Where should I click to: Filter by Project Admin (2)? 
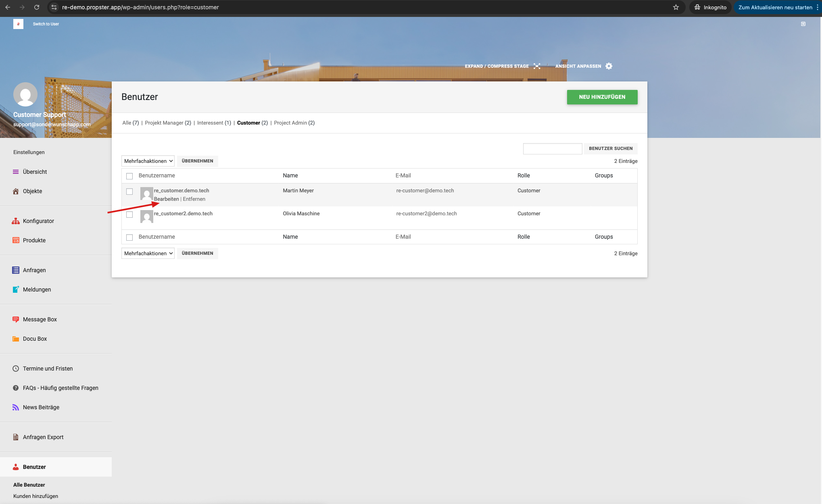coord(294,123)
